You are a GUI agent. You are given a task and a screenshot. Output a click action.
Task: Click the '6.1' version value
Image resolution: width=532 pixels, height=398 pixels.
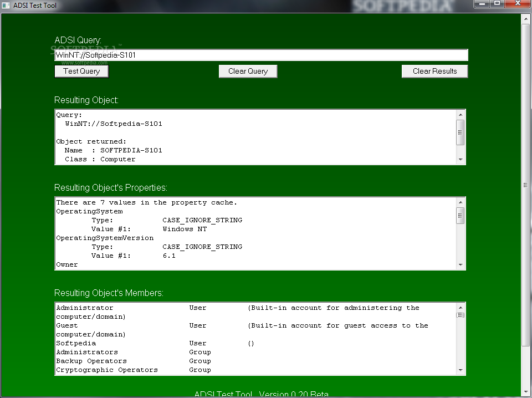[x=169, y=256]
